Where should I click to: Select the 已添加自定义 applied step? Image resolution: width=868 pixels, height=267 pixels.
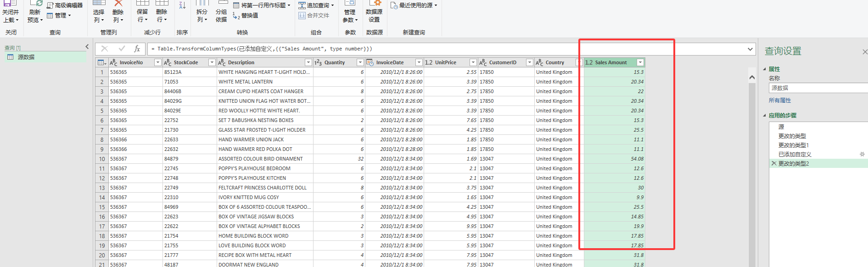pyautogui.click(x=795, y=155)
